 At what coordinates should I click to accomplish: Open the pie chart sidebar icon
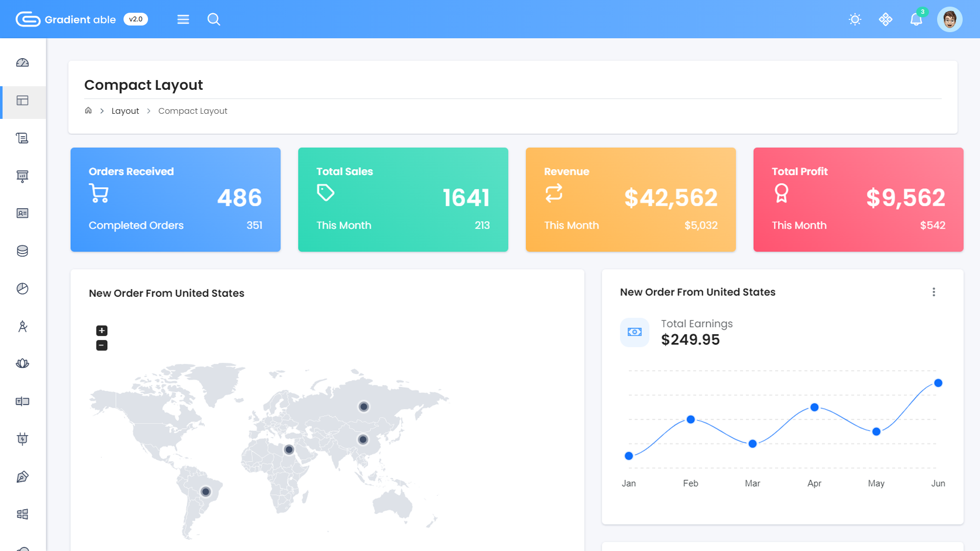tap(22, 289)
